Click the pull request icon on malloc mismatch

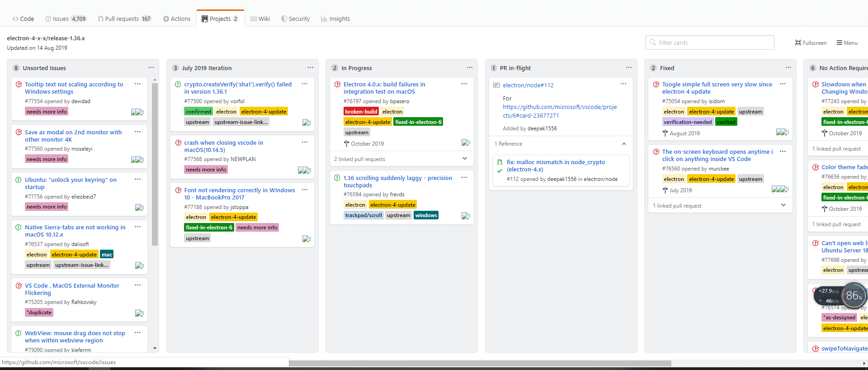click(x=500, y=162)
